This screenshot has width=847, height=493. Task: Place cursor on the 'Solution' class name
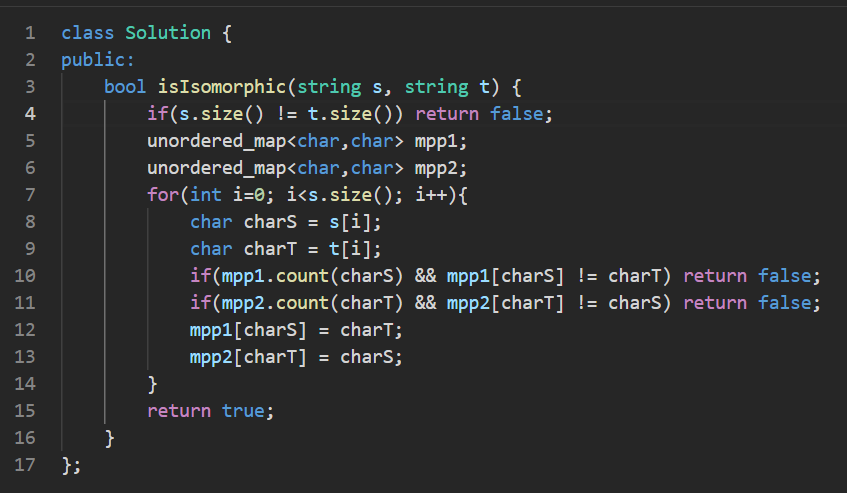tap(168, 33)
